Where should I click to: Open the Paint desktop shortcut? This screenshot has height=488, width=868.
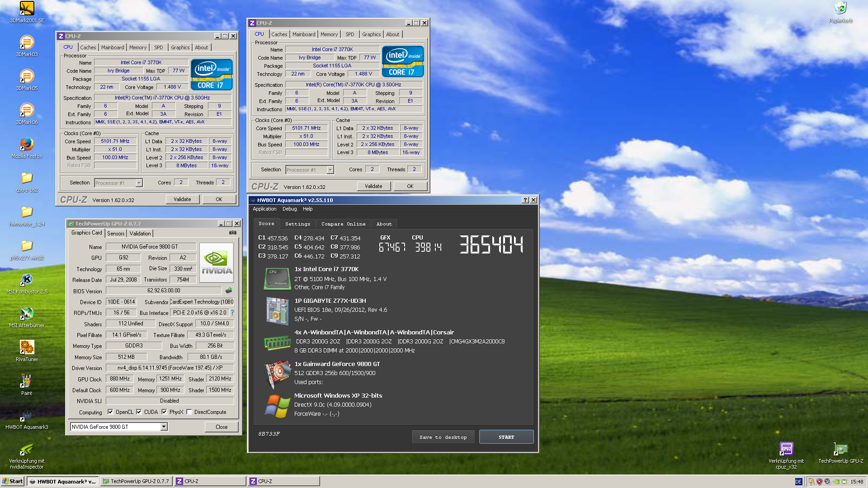27,385
